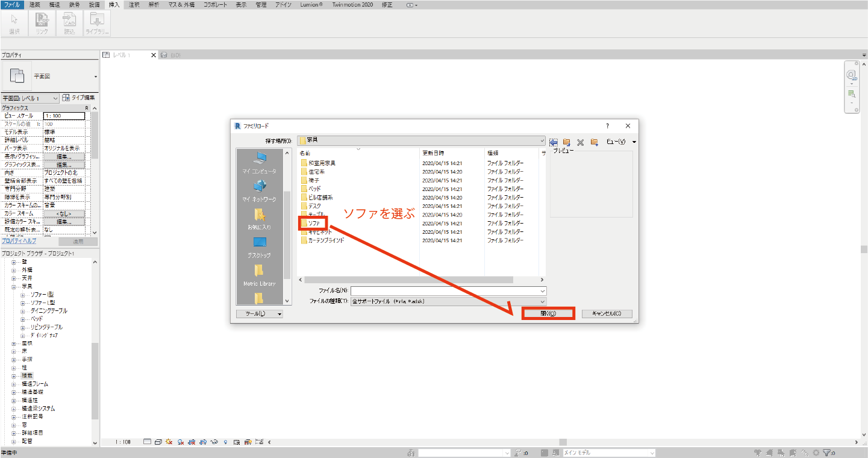Open Metric Library shortcut in places sidebar
Screen dimensions: 868x458
point(260,275)
